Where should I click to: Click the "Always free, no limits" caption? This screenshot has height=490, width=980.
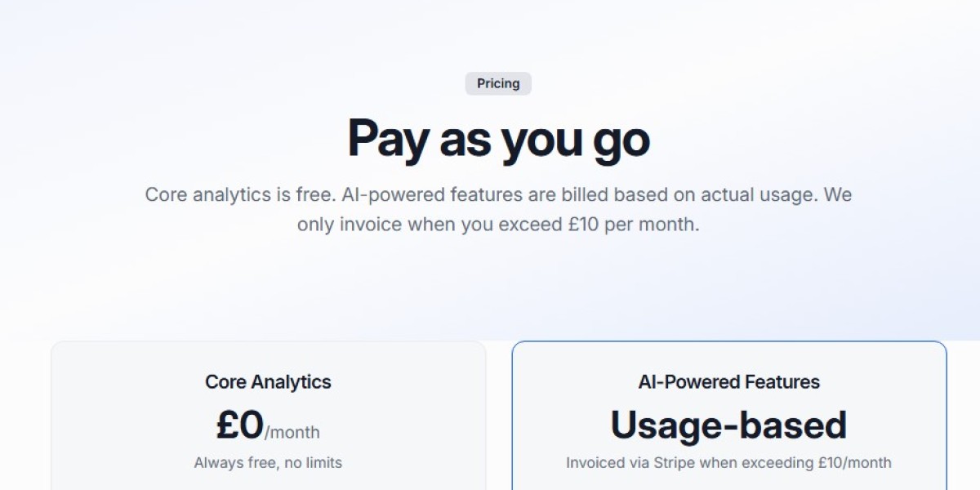pos(268,463)
